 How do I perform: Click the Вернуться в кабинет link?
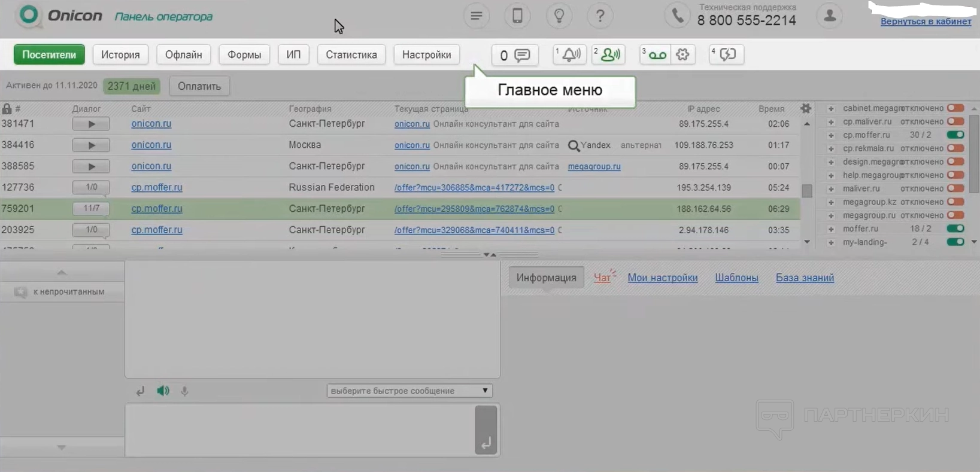tap(926, 22)
